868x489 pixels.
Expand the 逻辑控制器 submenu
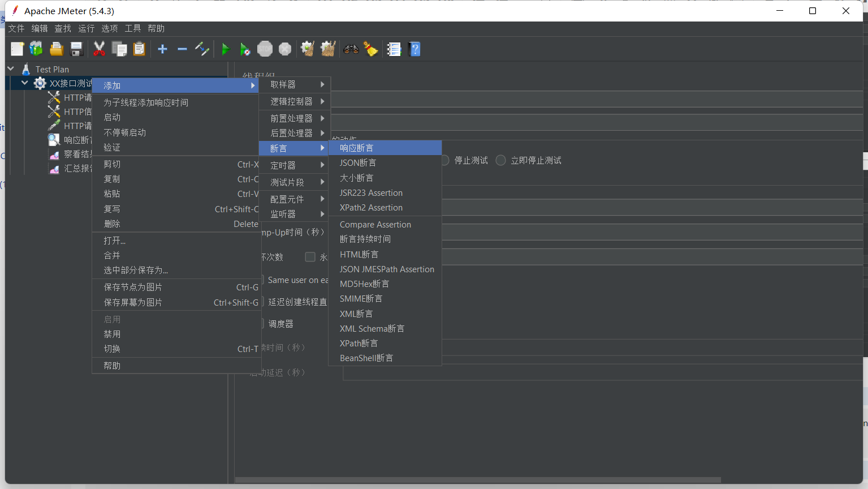[294, 101]
